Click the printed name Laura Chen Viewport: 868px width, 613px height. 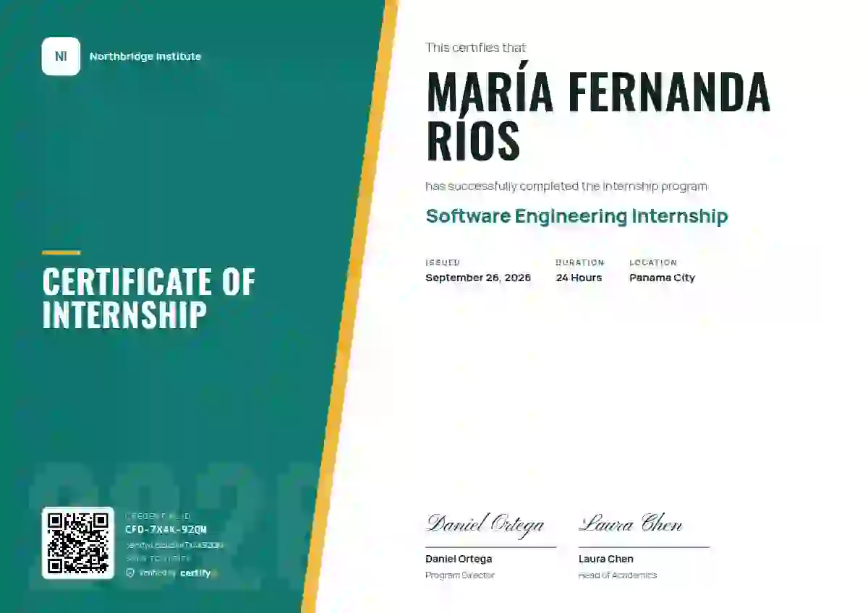tap(606, 559)
